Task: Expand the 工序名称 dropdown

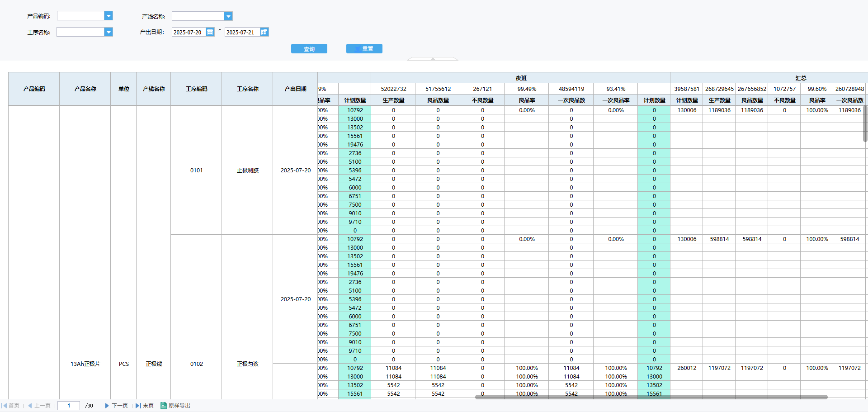Action: 108,32
